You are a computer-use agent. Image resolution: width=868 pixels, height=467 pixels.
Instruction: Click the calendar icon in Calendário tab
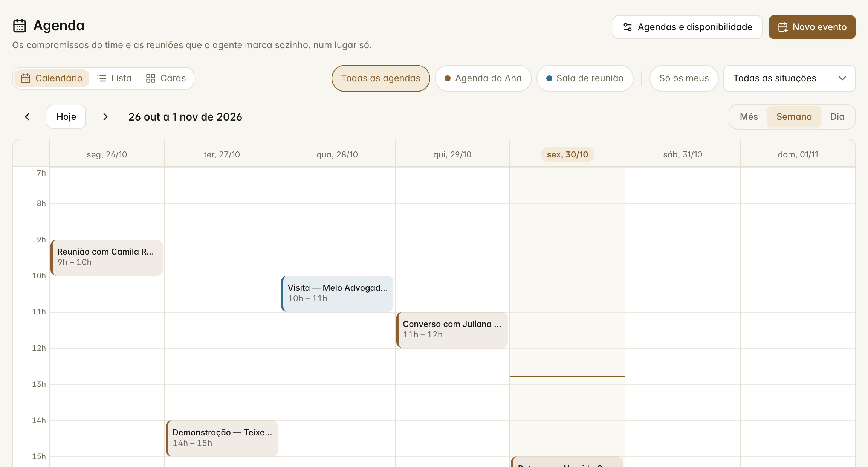point(26,78)
